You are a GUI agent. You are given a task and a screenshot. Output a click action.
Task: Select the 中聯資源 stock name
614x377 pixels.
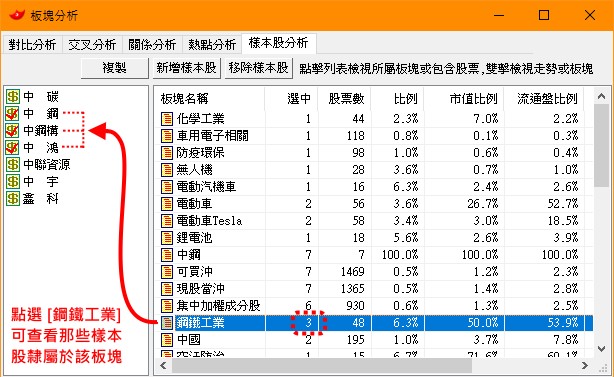coord(47,164)
